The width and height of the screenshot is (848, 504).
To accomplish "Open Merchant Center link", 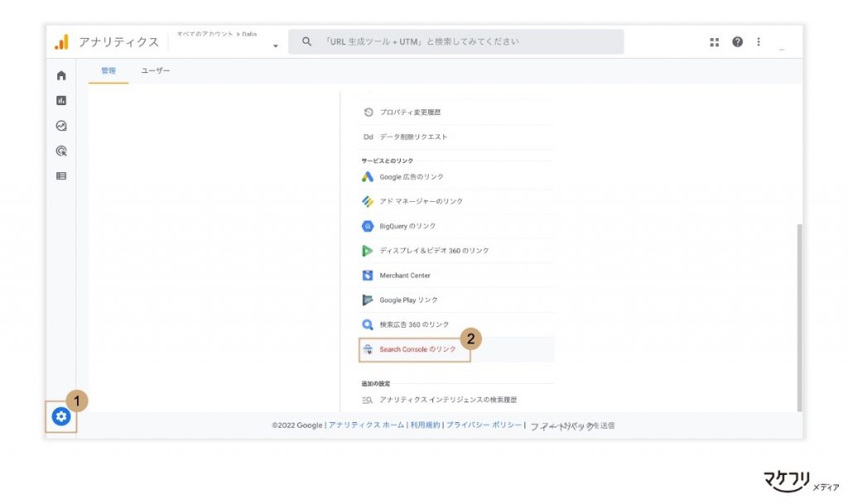I will pos(404,276).
